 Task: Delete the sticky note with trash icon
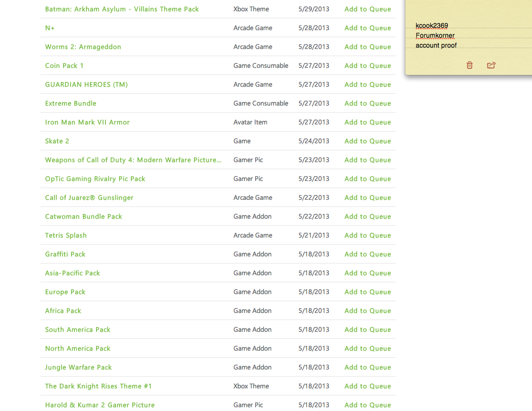pos(469,65)
